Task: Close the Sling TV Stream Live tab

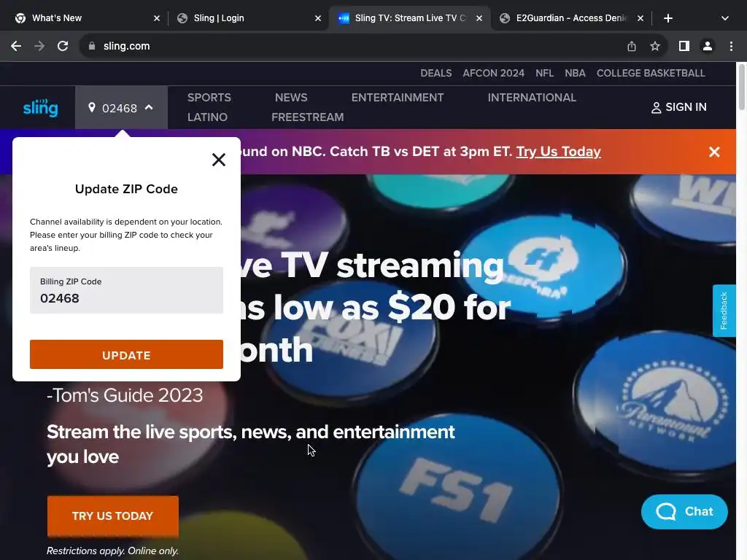Action: click(479, 18)
